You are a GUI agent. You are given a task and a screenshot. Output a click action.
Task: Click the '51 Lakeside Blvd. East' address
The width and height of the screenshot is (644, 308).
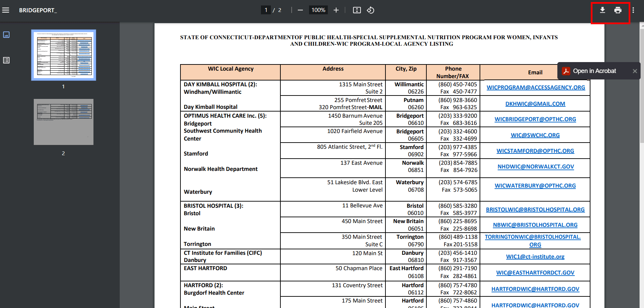355,182
